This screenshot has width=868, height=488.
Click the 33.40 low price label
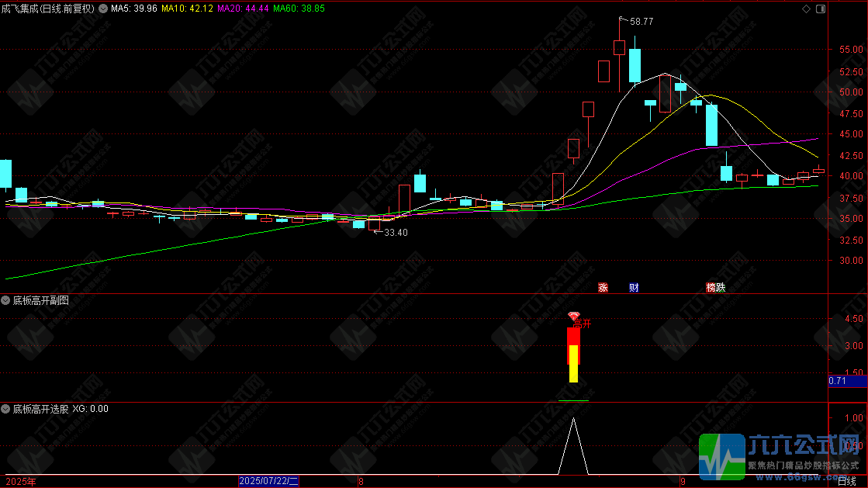pos(396,233)
